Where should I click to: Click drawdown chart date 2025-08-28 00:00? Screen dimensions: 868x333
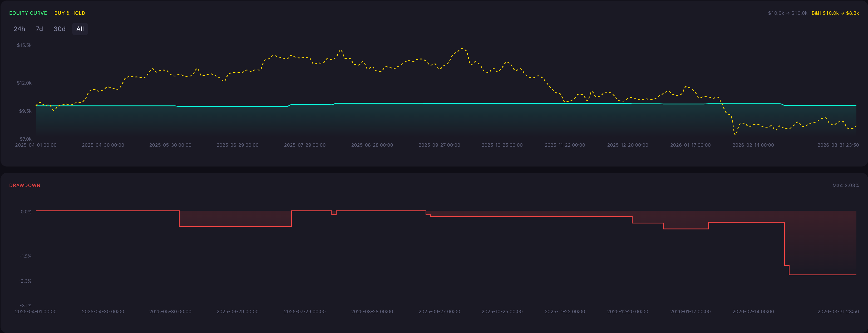(372, 312)
